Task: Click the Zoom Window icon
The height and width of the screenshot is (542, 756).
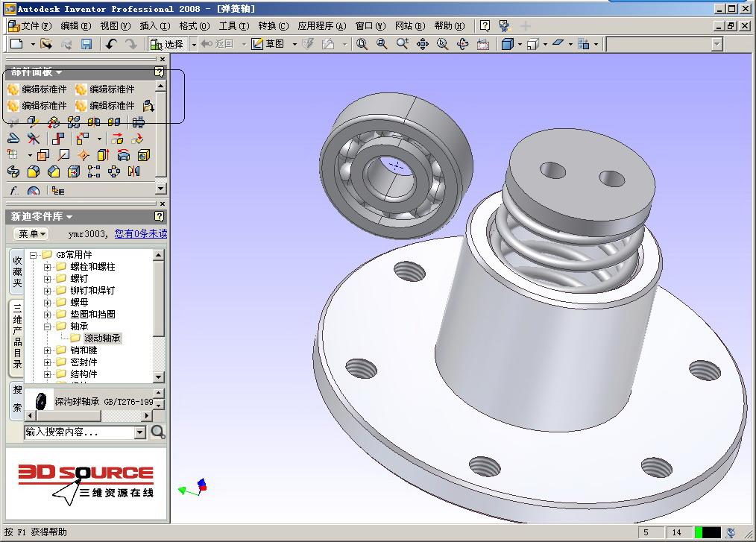Action: [x=382, y=45]
